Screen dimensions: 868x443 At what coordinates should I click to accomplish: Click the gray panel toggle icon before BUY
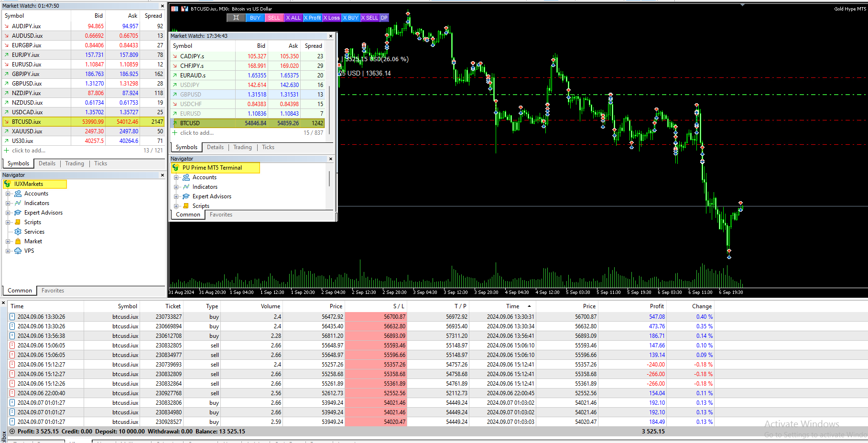[236, 18]
